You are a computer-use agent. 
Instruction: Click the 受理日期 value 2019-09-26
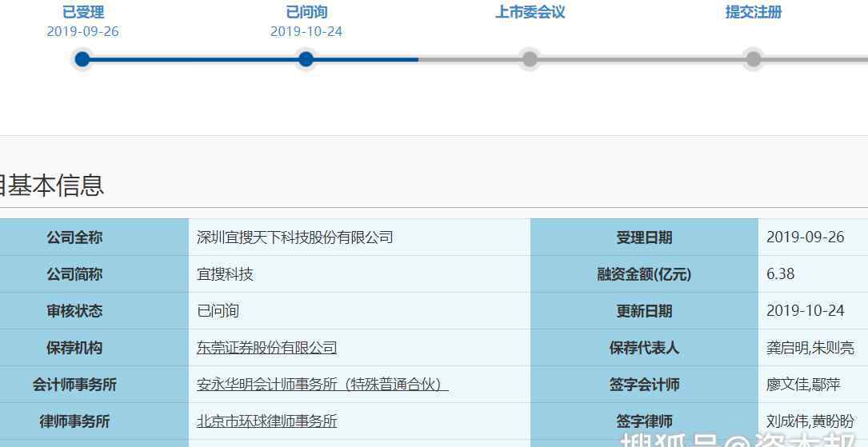[x=806, y=237]
